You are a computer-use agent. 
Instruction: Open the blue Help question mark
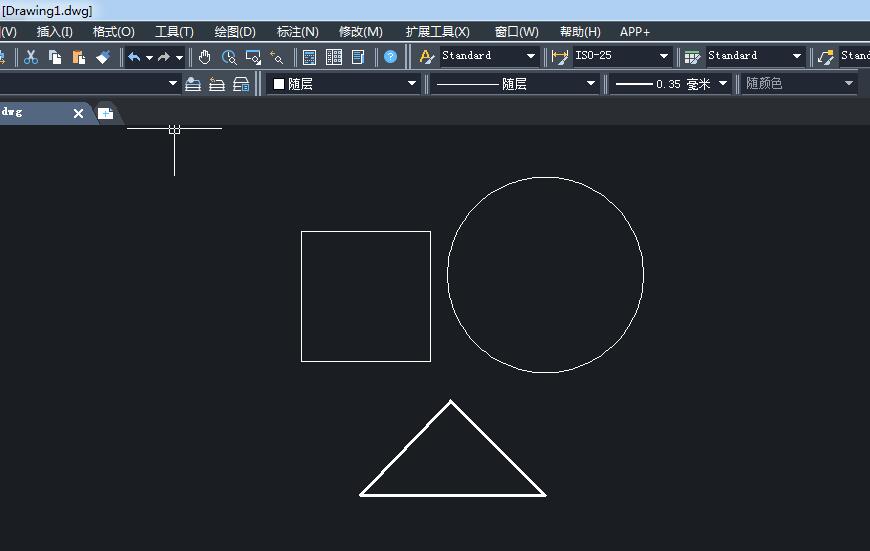point(391,57)
